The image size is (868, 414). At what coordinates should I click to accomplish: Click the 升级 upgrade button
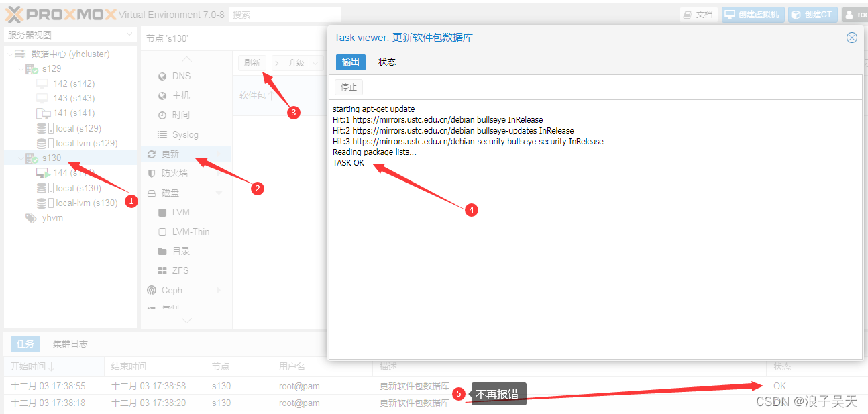pyautogui.click(x=290, y=63)
